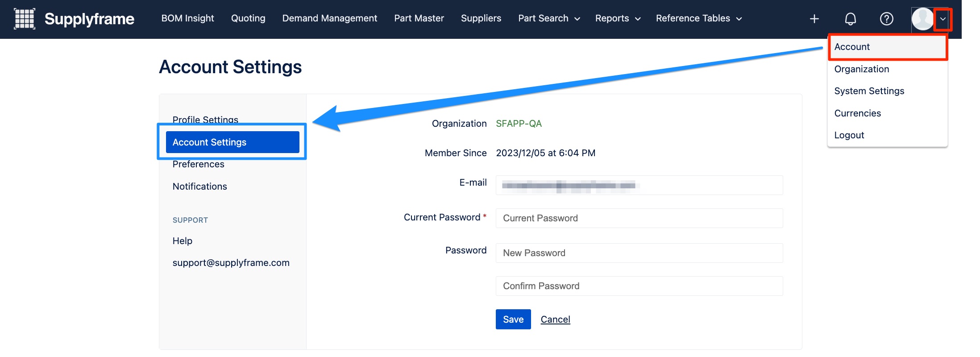Click the Member Since date '2023/12/05 at 6:04 PM'
This screenshot has height=357, width=980.
[x=545, y=153]
